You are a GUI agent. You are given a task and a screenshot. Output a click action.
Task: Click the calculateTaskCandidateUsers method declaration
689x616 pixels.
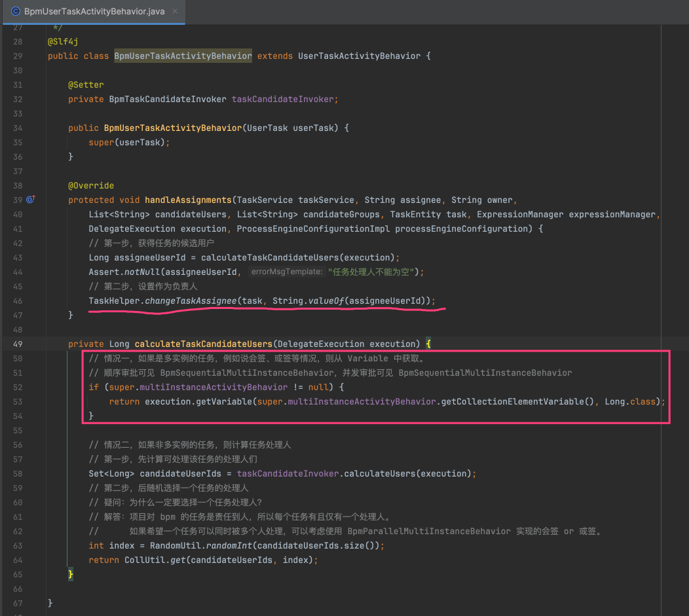coord(203,344)
